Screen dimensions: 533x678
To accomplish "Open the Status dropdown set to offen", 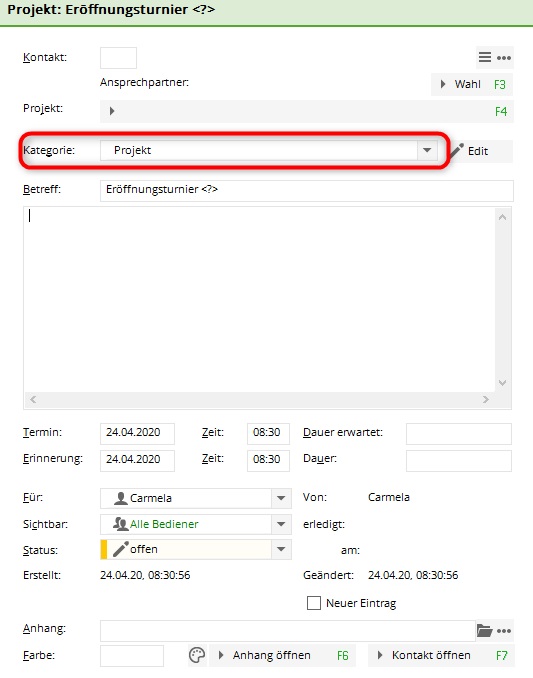I will [x=281, y=549].
